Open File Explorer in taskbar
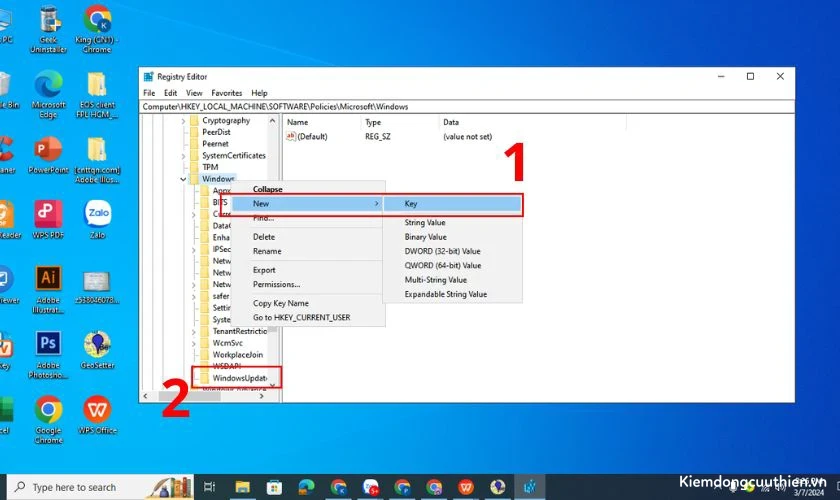The width and height of the screenshot is (840, 500). click(243, 487)
